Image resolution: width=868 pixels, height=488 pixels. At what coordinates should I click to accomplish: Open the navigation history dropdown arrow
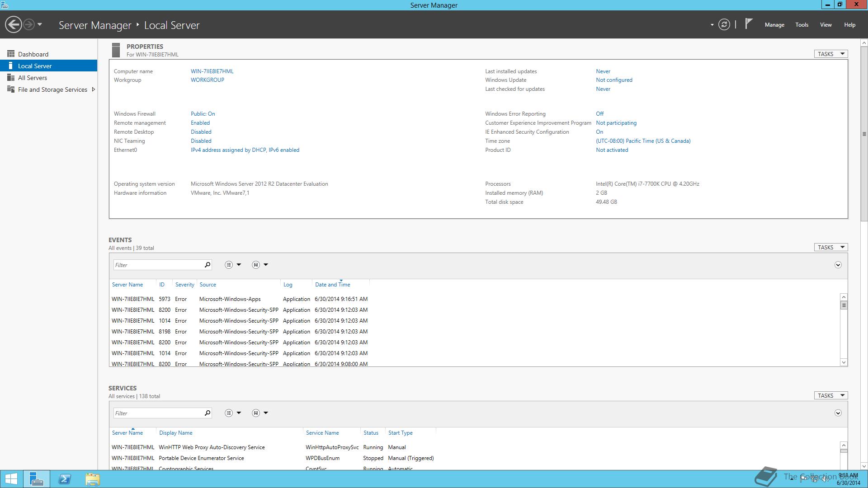40,24
